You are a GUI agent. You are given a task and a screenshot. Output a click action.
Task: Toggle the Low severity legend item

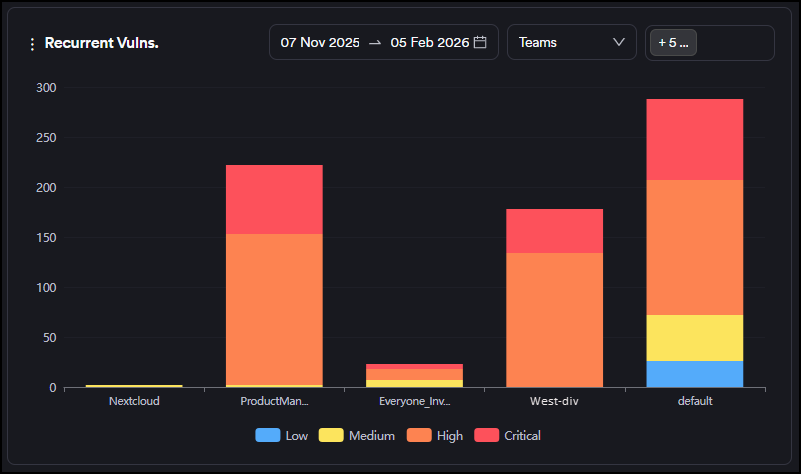pyautogui.click(x=283, y=436)
